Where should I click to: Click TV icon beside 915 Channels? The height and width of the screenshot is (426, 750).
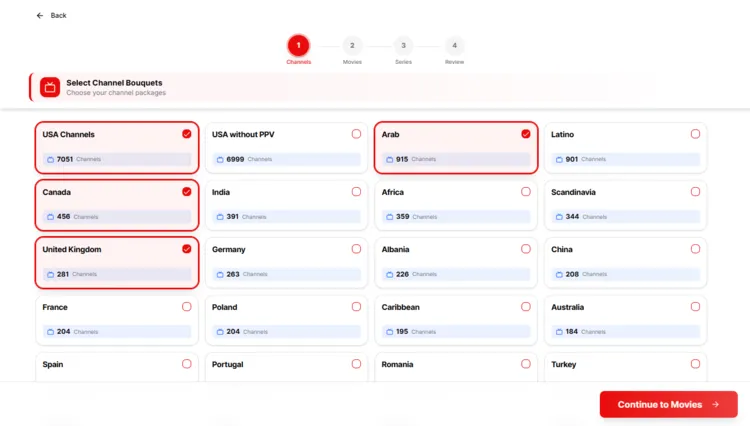point(390,159)
